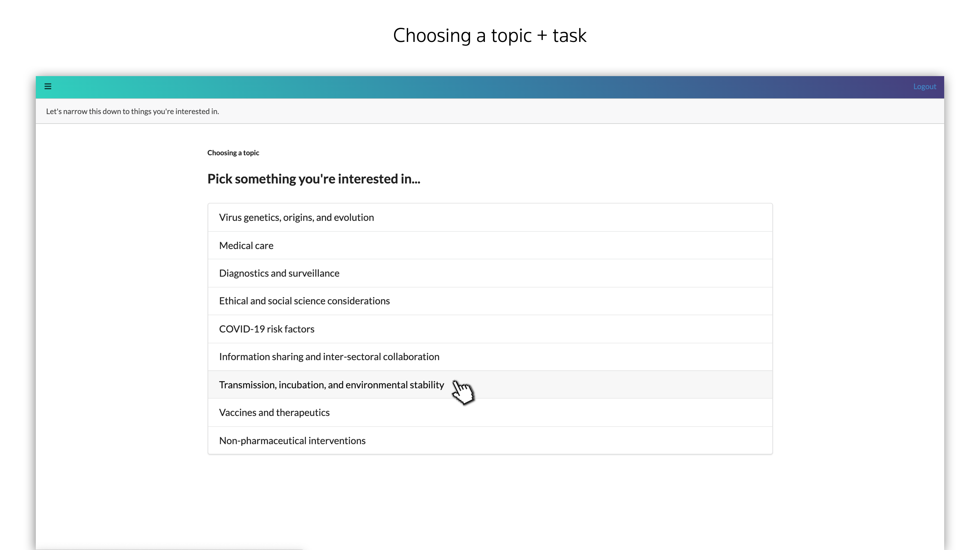Pick Diagnostics and surveillance from the list

point(279,273)
